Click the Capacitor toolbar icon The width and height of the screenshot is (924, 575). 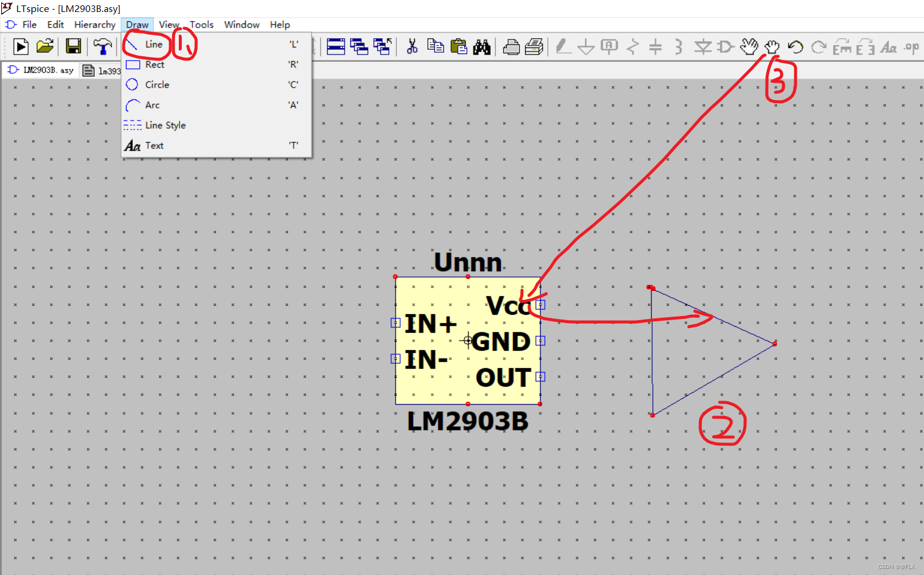pyautogui.click(x=655, y=47)
